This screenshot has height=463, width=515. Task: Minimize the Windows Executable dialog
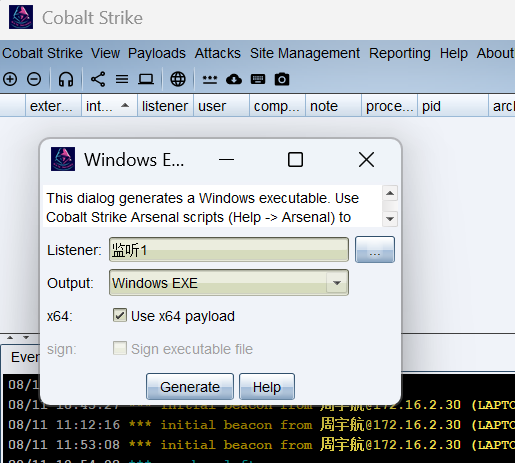(226, 159)
